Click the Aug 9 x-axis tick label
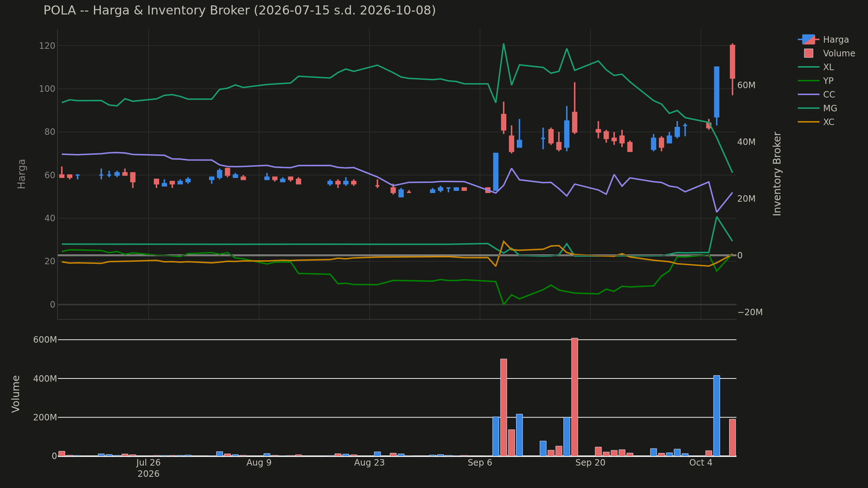 (x=259, y=463)
